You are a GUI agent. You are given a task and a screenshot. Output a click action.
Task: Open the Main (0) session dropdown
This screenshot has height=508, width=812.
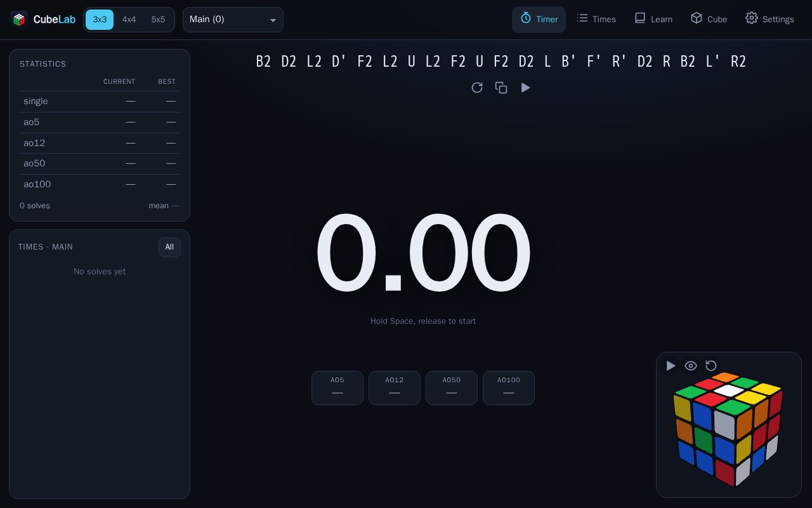pos(233,20)
